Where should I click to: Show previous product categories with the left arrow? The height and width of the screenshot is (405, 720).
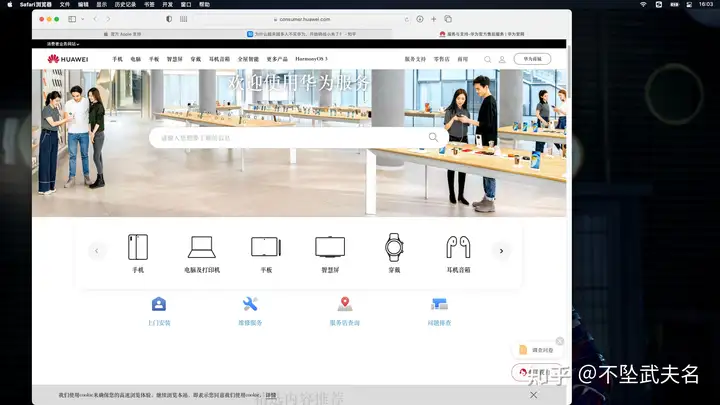[96, 251]
